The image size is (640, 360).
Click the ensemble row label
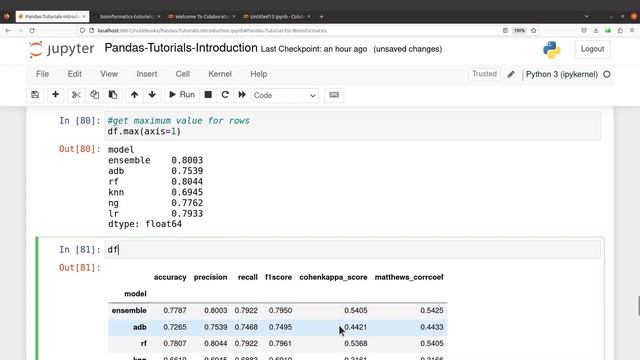coord(129,310)
